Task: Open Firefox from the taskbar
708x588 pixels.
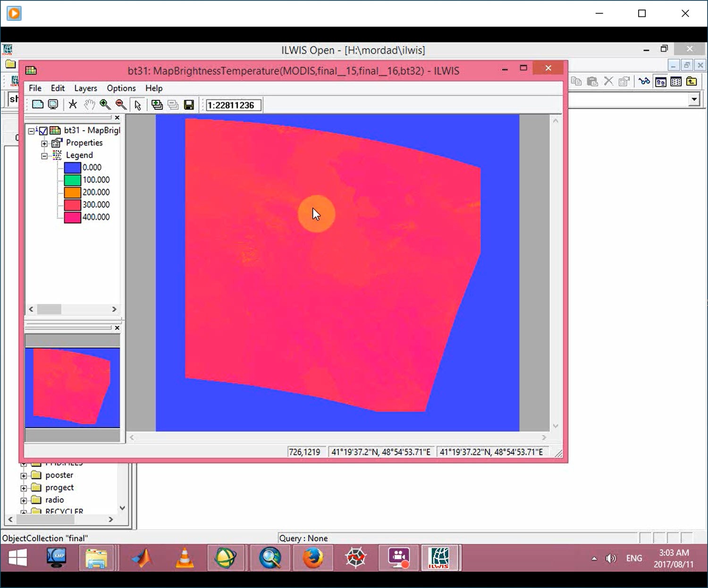Action: coord(312,558)
